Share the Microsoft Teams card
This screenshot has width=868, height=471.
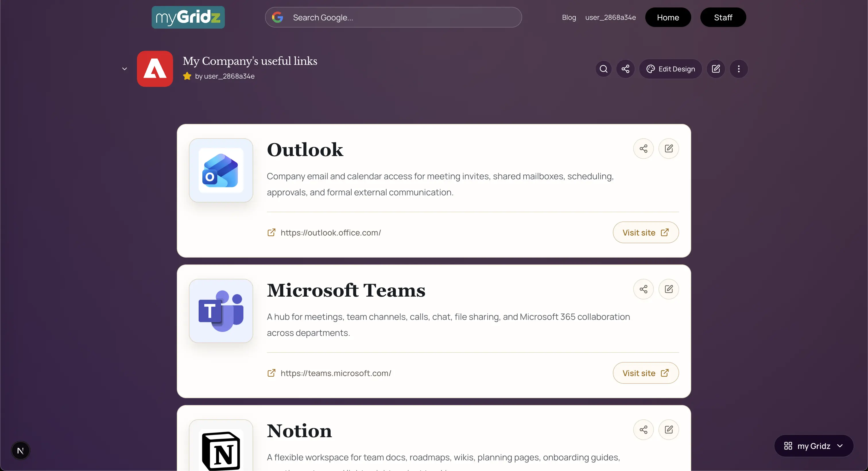click(643, 289)
